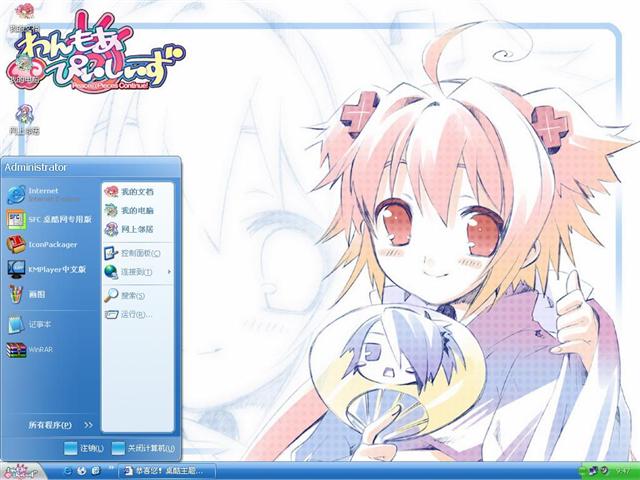Click the second globe icon in Quick Launch
The image size is (640, 480).
tap(81, 471)
